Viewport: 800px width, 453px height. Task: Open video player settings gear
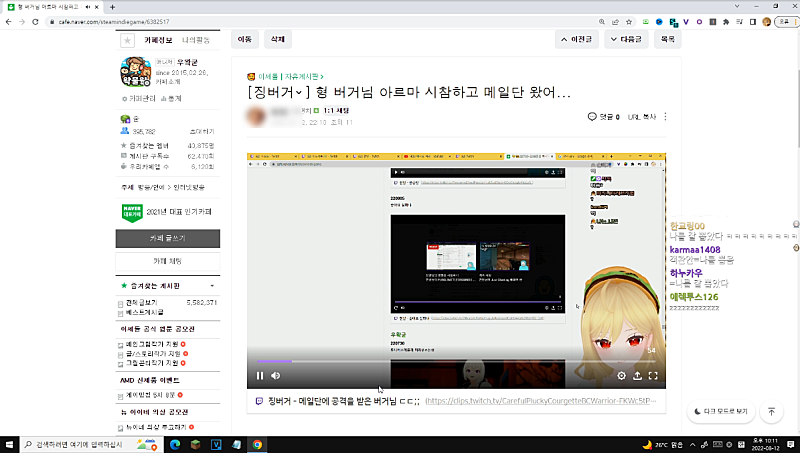click(x=621, y=376)
